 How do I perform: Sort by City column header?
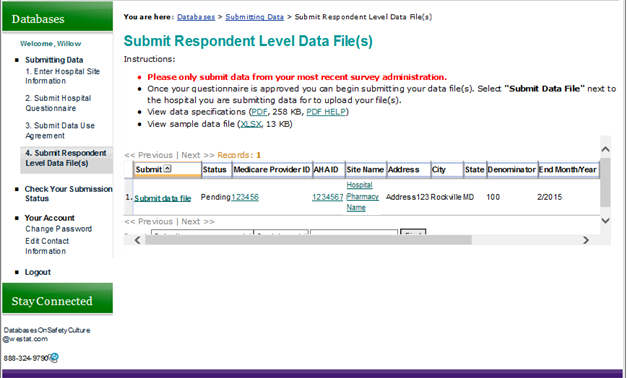(x=447, y=169)
